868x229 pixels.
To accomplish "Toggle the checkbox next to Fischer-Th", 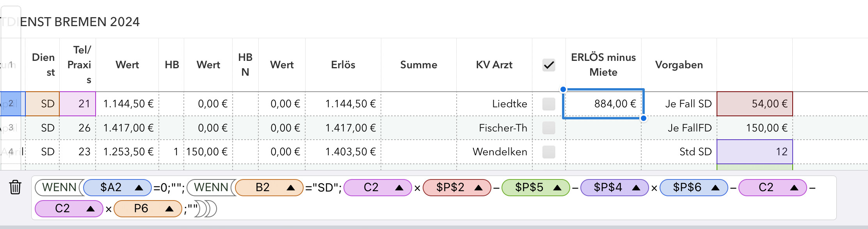I will (549, 128).
